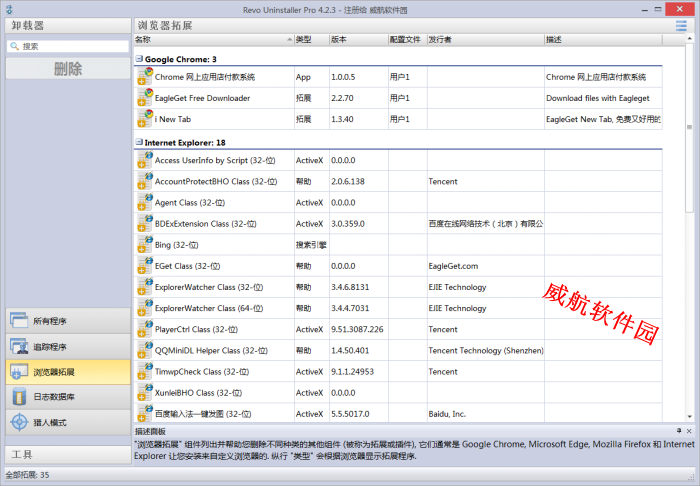Click the Bing search engine row icon

tap(145, 245)
